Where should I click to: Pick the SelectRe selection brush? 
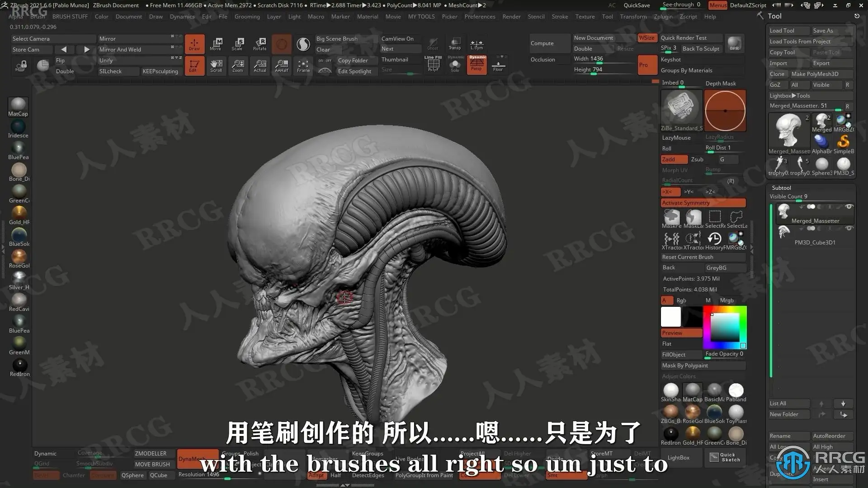coord(715,219)
